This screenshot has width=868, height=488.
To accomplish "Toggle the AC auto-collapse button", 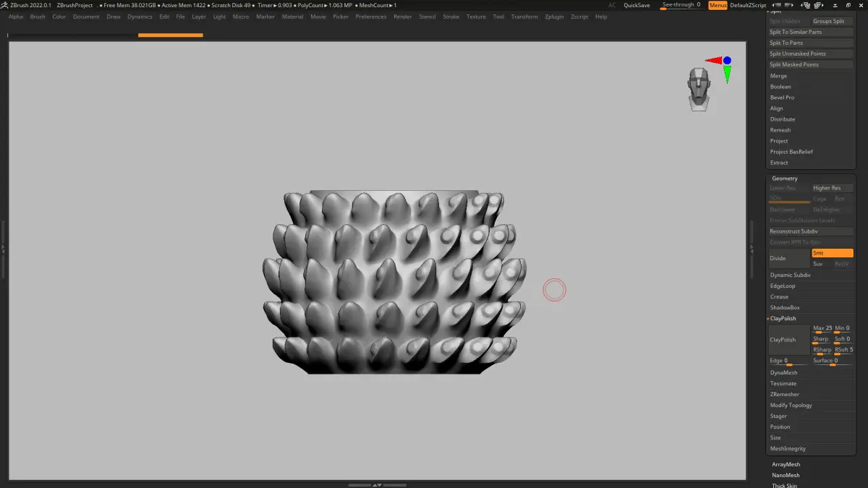I will (x=613, y=5).
